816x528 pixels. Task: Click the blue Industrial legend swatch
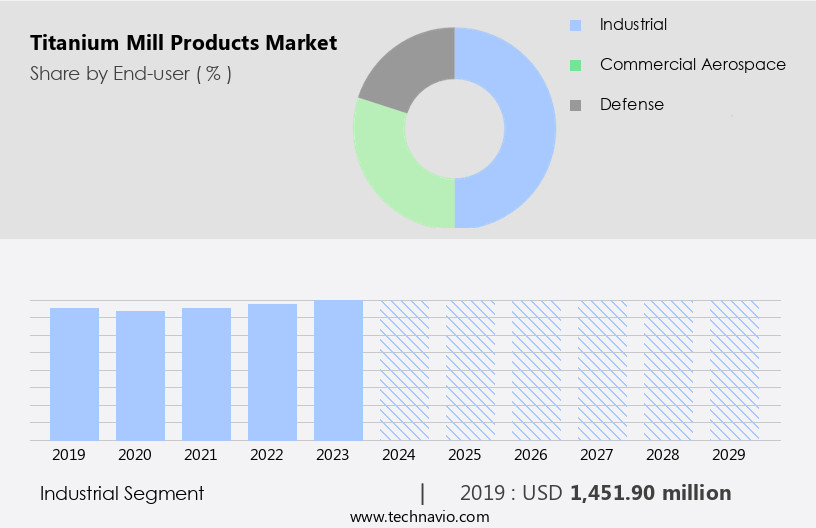tap(575, 25)
